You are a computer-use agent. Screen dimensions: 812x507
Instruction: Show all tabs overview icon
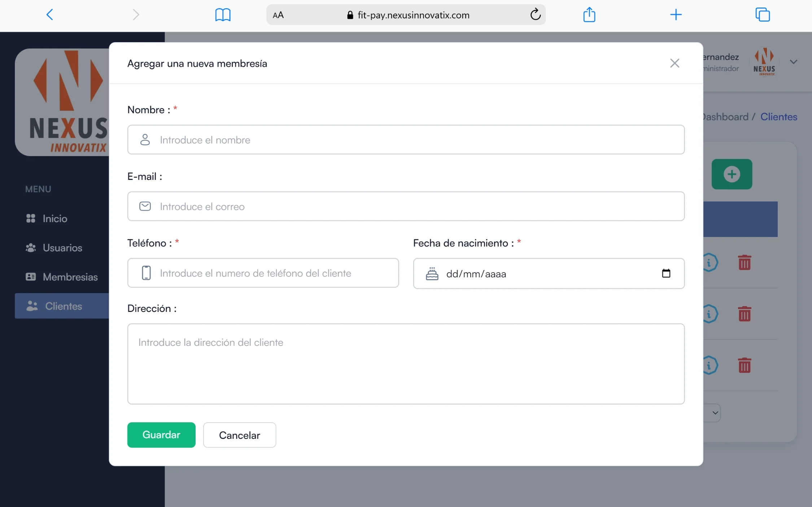click(x=762, y=15)
